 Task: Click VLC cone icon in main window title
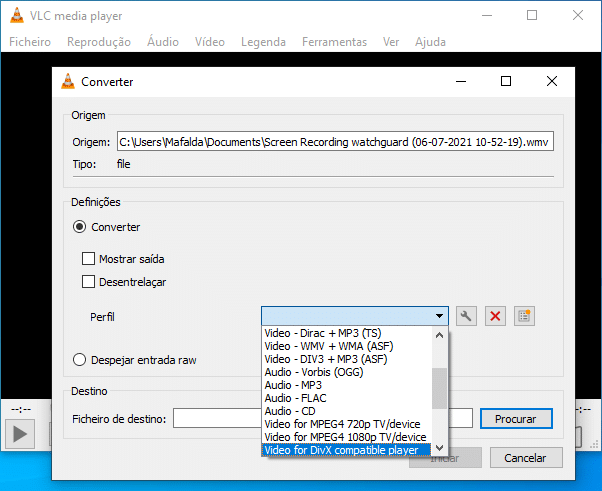pos(17,15)
